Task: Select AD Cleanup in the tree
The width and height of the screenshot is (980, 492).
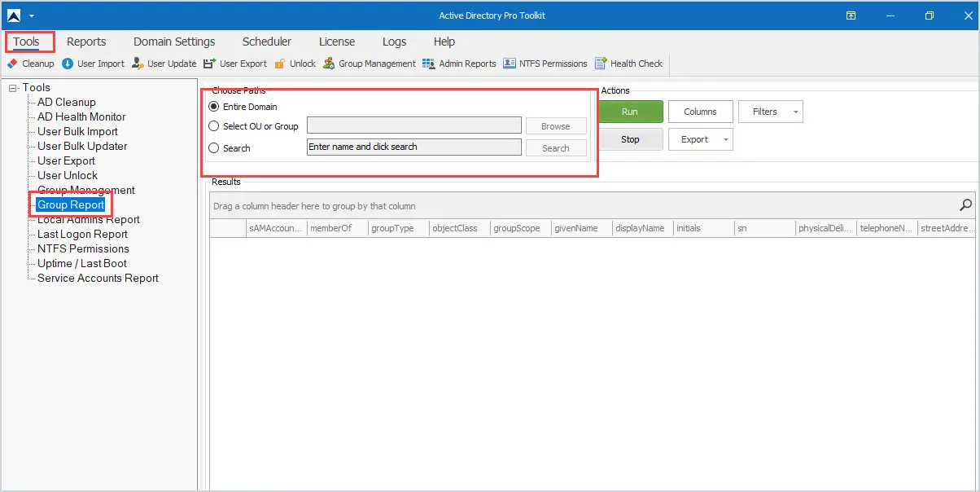Action: (67, 103)
